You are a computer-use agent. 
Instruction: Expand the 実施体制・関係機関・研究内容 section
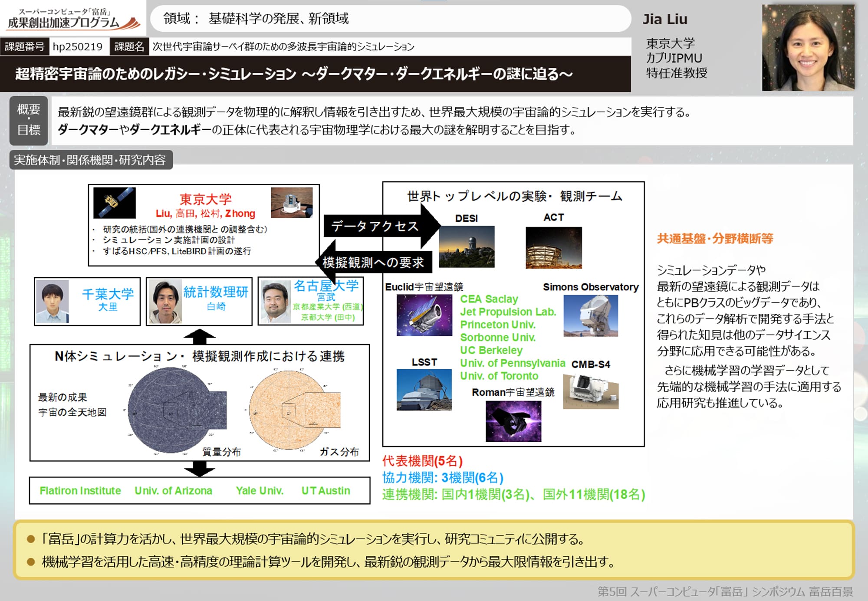click(91, 160)
